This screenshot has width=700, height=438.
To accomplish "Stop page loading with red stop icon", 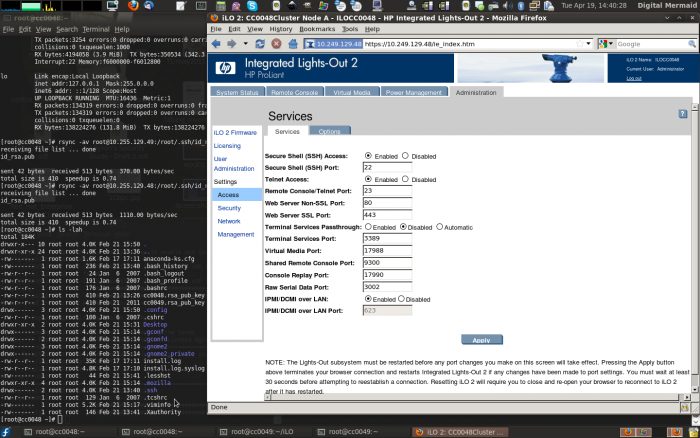I will (276, 44).
